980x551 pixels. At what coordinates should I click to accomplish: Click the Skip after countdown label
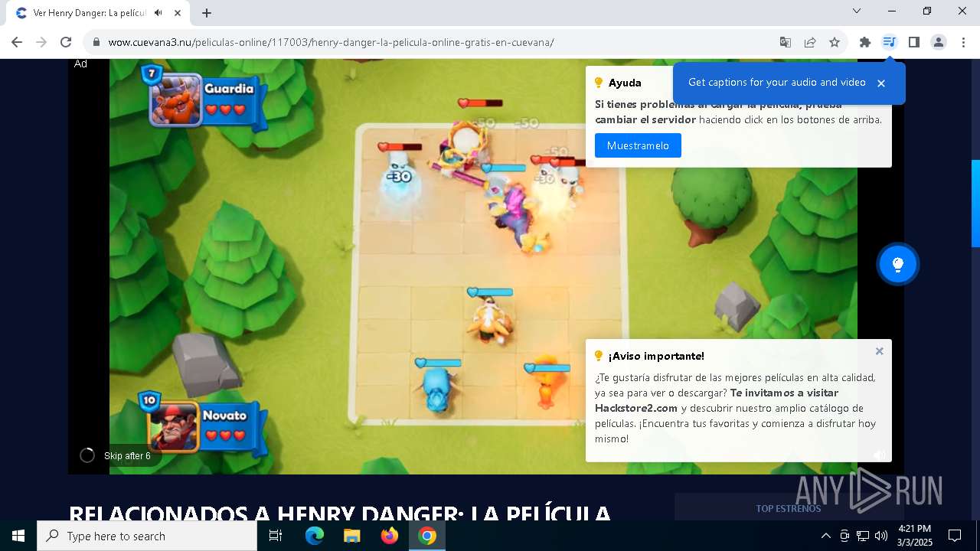pos(127,456)
